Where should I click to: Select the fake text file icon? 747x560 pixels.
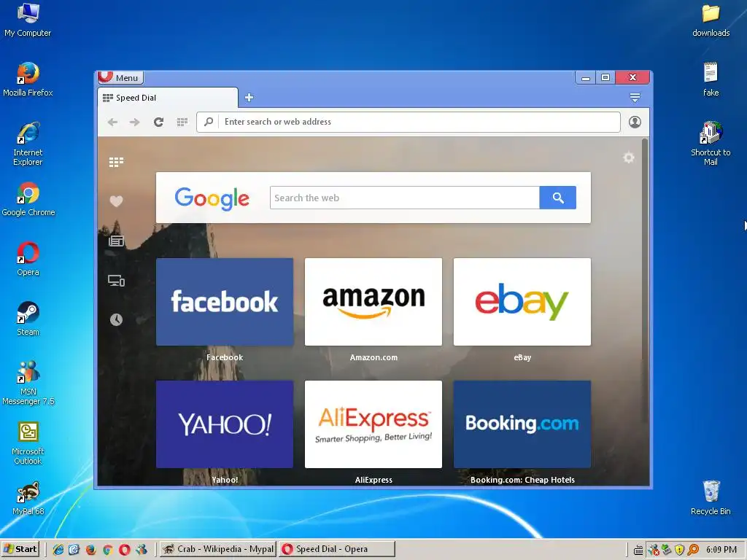pos(711,79)
